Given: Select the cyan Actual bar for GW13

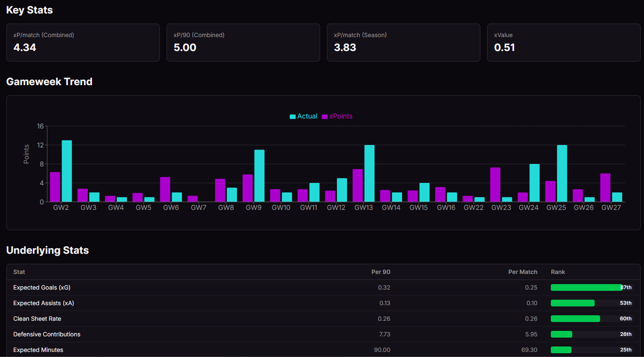Looking at the screenshot, I should click(x=369, y=173).
